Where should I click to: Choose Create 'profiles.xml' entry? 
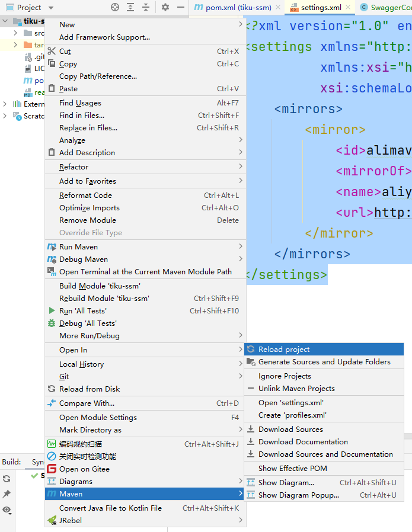[324, 415]
